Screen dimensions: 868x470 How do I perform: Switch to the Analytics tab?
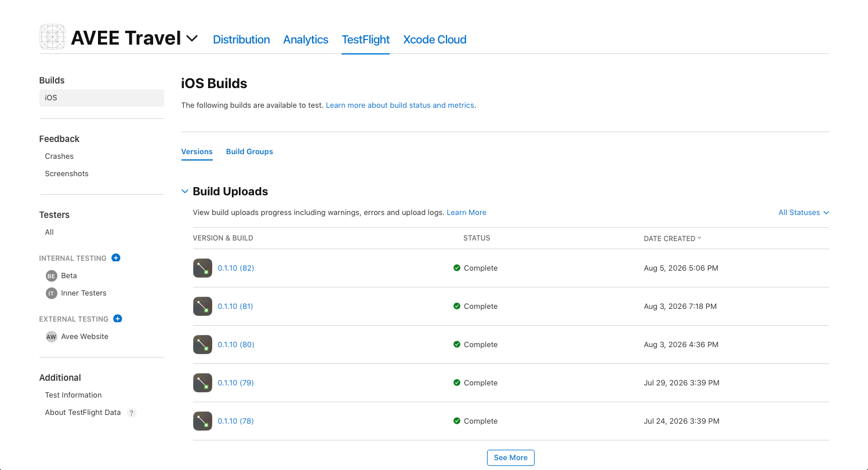[x=306, y=39]
